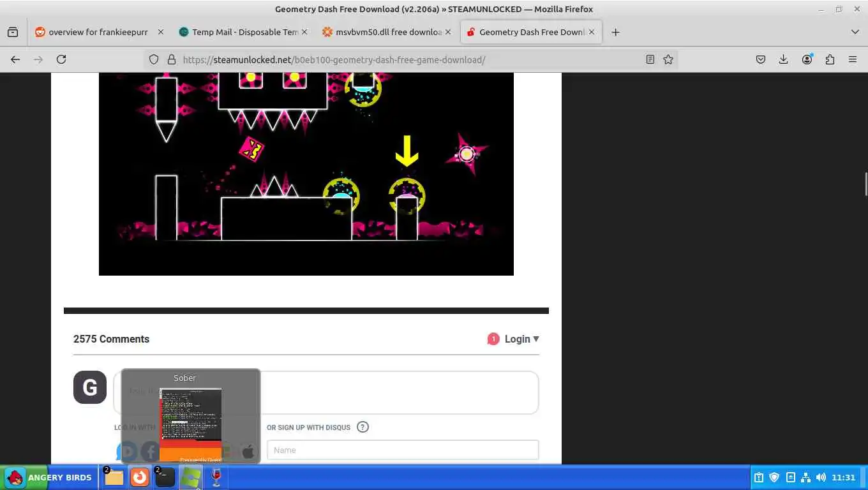The image size is (868, 490).
Task: Switch to the overview for frankieepurr tab
Action: 99,32
